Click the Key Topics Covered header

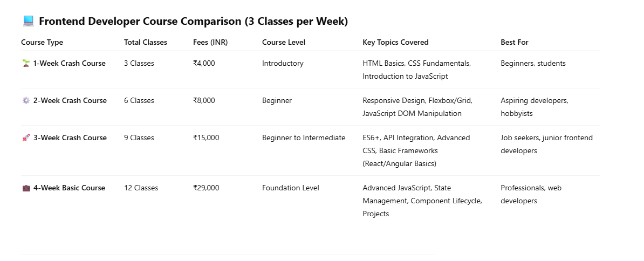(395, 42)
